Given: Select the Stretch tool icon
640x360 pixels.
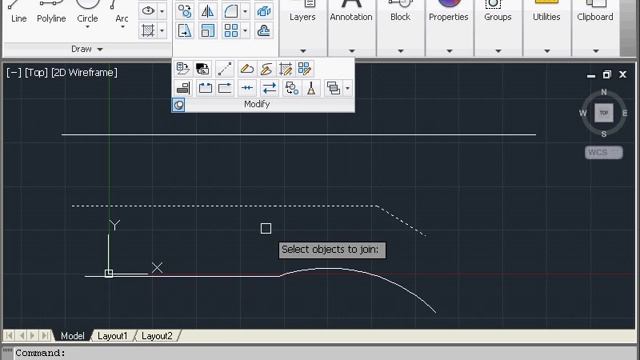Looking at the screenshot, I should 184,31.
